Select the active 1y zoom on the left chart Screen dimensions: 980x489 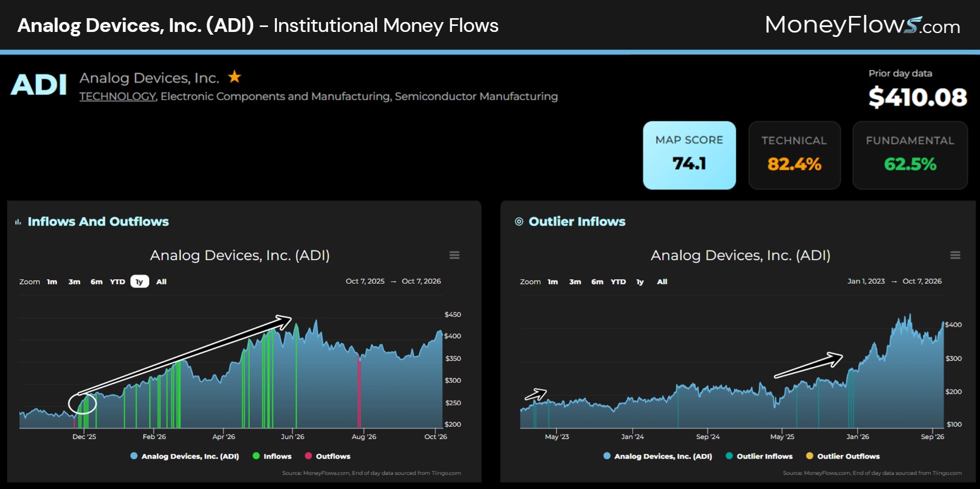139,281
